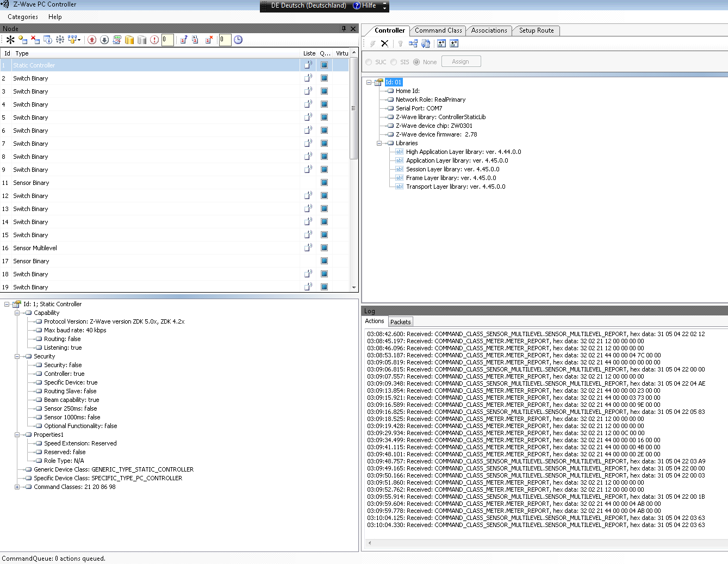Toggle the Q checkbox for Sensor Binary node 11
The height and width of the screenshot is (564, 728).
[x=324, y=183]
